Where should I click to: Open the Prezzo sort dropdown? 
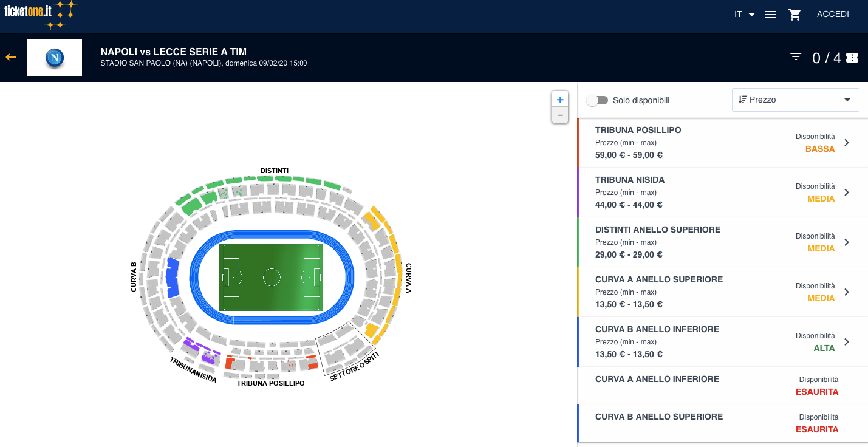[796, 100]
